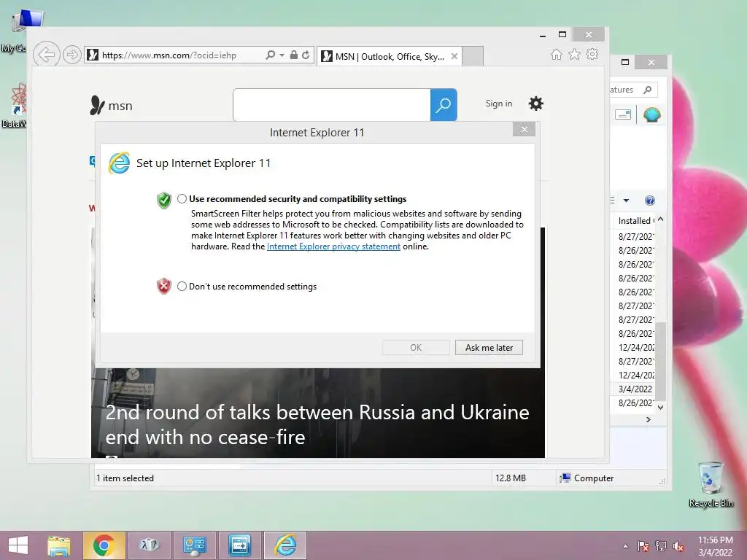747x560 pixels.
Task: Open the Recycle Bin desktop icon
Action: (x=711, y=484)
